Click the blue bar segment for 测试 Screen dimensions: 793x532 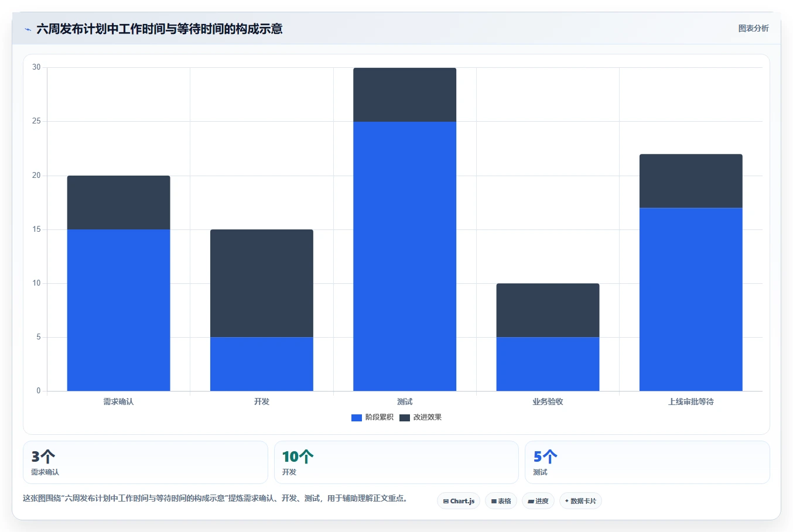click(x=405, y=256)
